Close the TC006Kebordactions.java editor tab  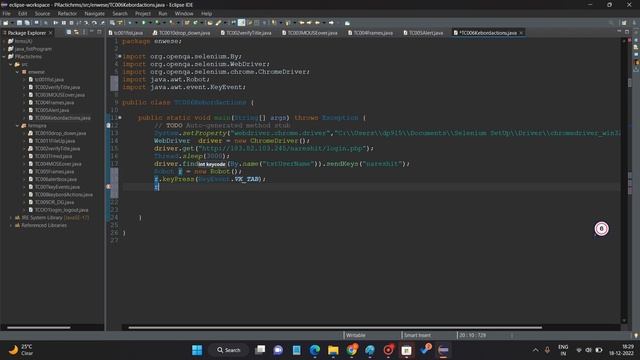(521, 33)
